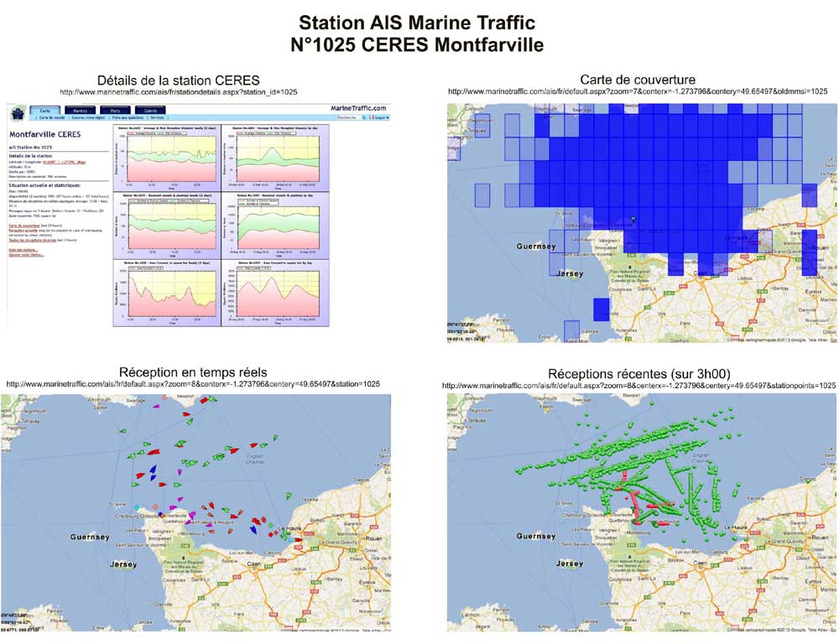Click the 'Réception en temps réels' heading
The height and width of the screenshot is (644, 839).
pyautogui.click(x=193, y=372)
